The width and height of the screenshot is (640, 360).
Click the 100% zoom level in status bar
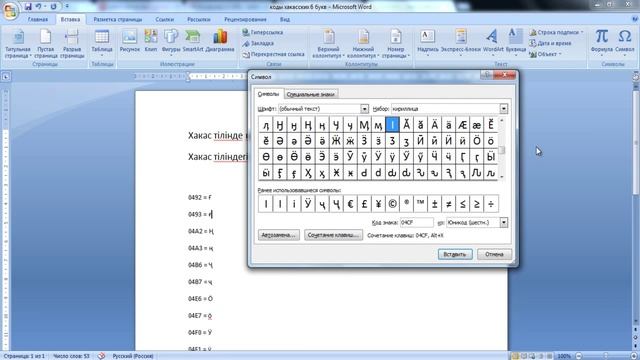(x=564, y=356)
